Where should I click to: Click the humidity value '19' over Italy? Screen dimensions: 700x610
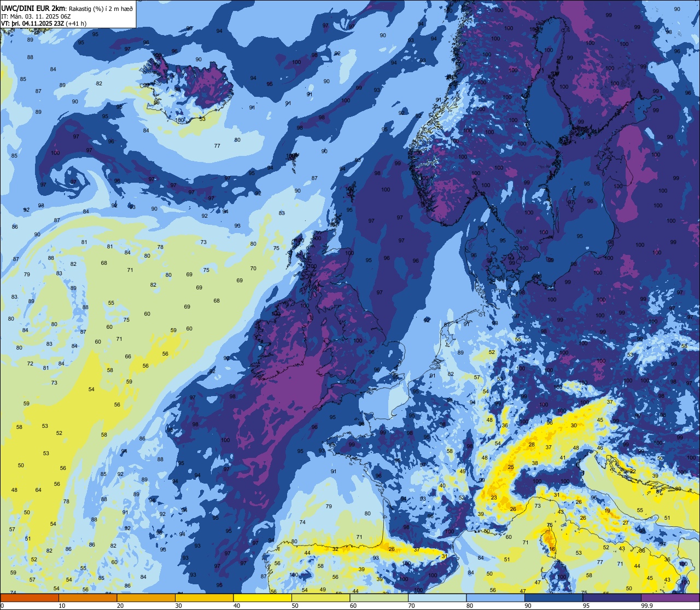coord(607,511)
